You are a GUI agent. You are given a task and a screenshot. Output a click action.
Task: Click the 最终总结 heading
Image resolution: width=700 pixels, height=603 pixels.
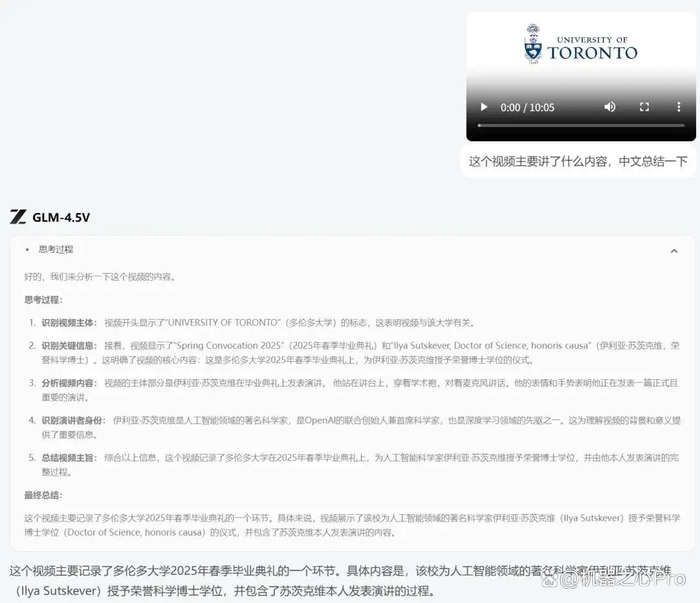click(x=43, y=495)
